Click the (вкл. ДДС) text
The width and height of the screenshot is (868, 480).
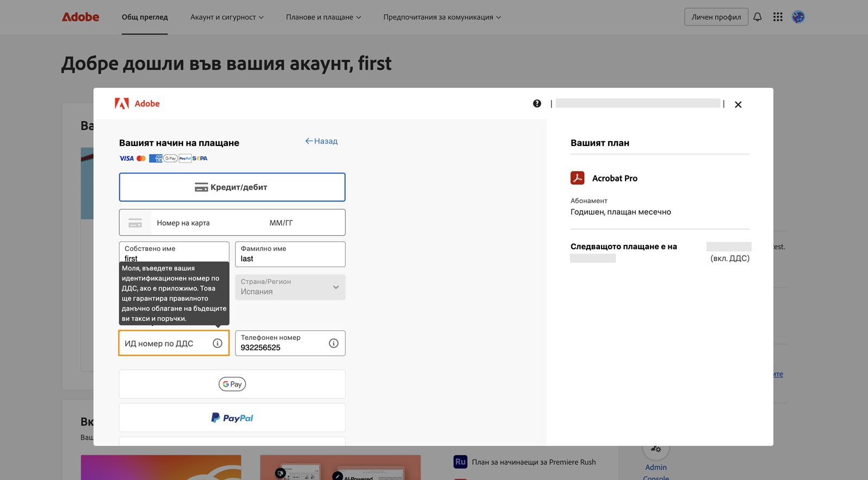pos(730,258)
